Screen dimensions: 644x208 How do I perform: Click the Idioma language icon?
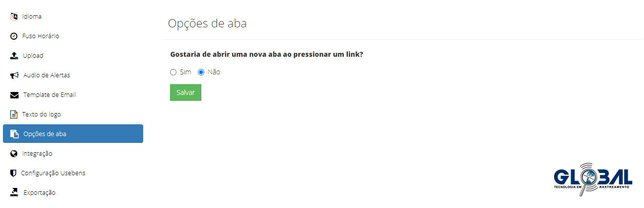point(14,17)
